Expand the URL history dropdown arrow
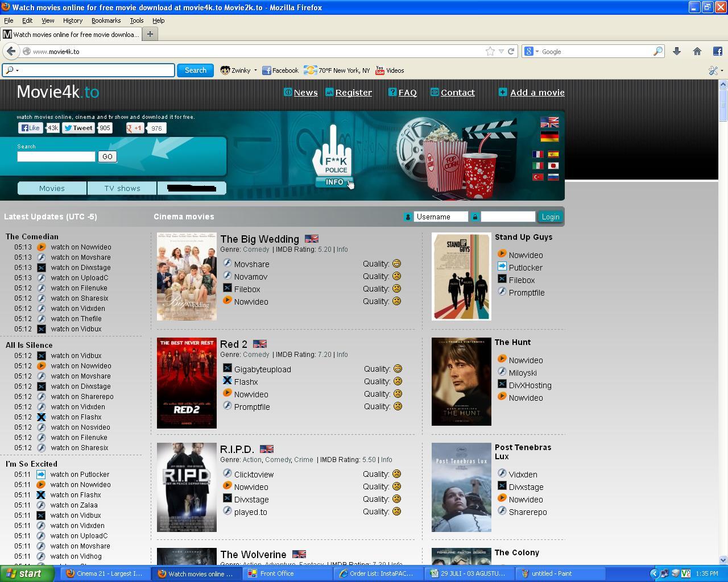This screenshot has height=582, width=728. tap(501, 51)
